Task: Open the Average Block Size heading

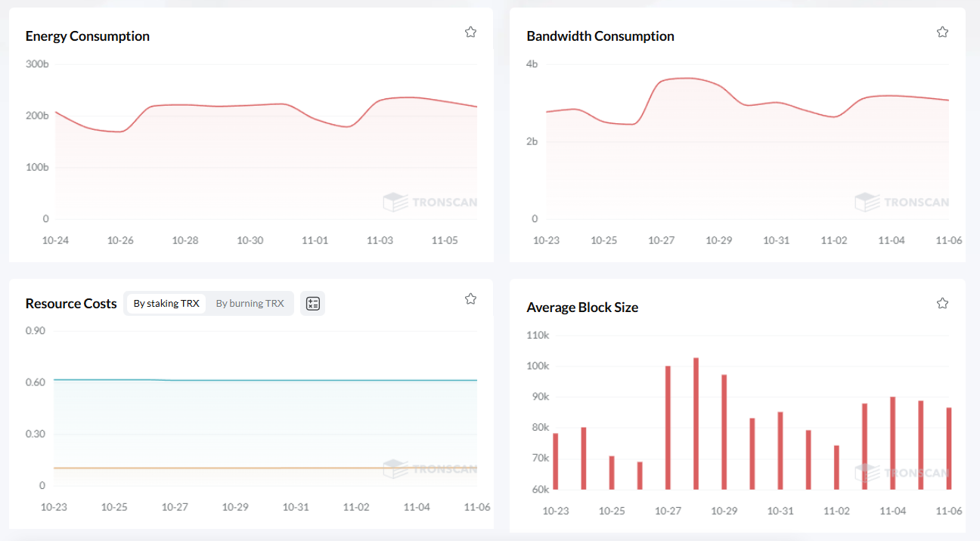Action: coord(582,308)
